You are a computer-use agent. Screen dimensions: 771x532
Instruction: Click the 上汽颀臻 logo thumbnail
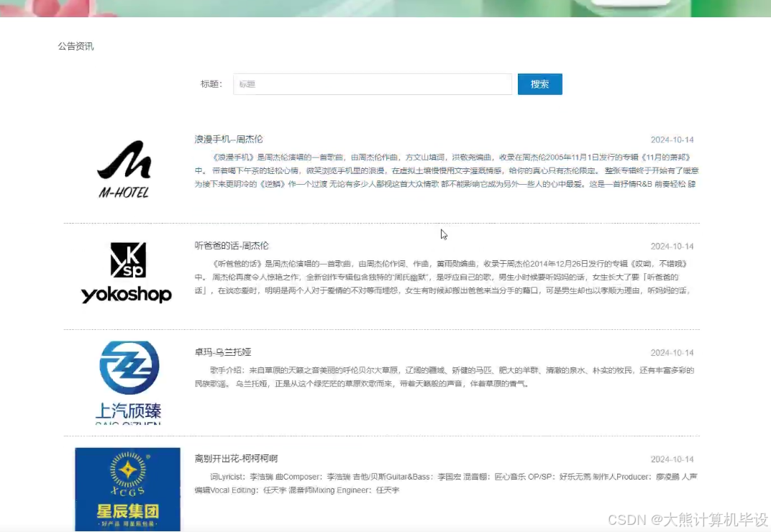(128, 382)
